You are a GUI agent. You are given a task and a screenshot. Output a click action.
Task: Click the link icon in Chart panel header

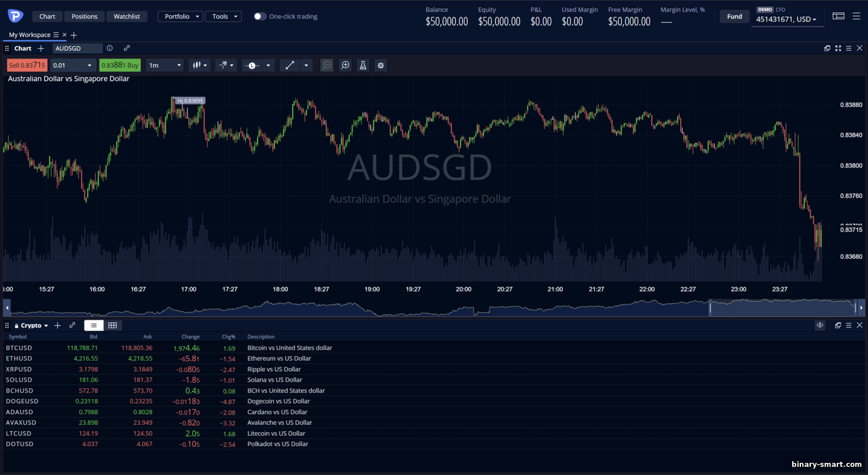coord(127,48)
